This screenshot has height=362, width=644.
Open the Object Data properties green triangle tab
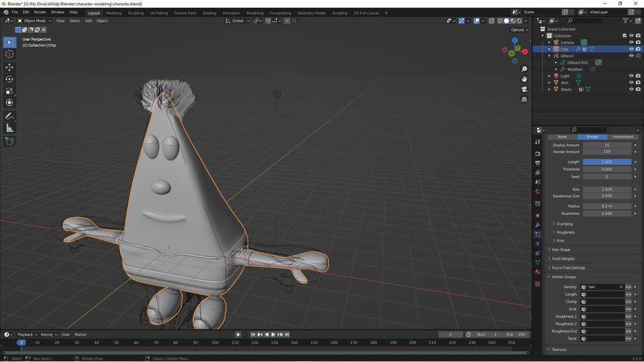[x=538, y=262]
